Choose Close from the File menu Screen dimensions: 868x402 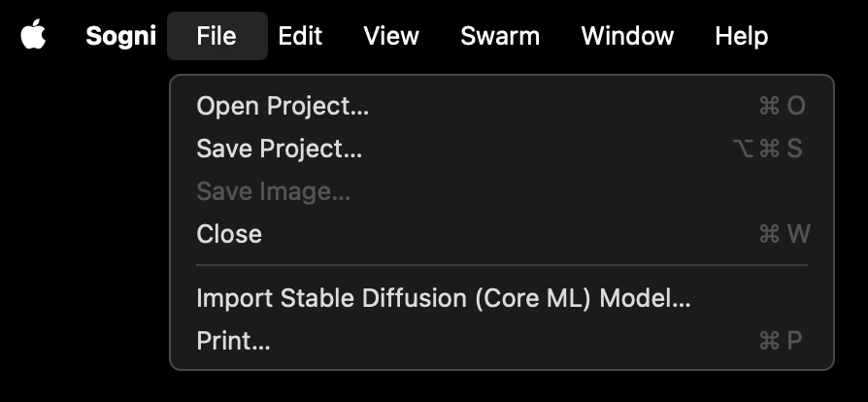click(x=229, y=234)
